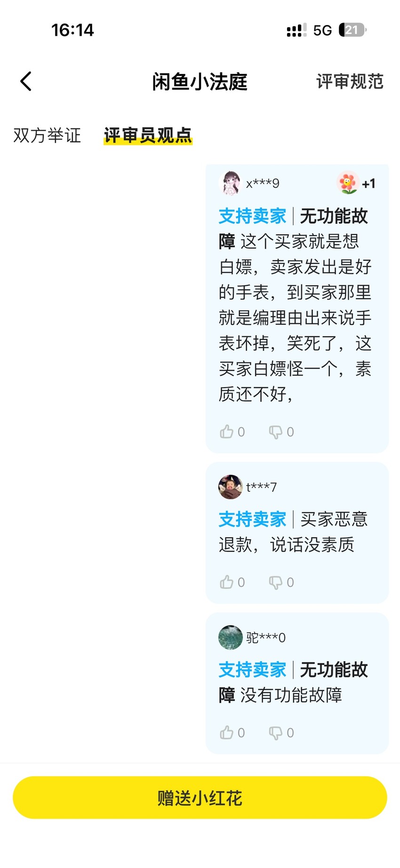The height and width of the screenshot is (868, 400).
Task: Tap 支持卖家 label in x***9's comment
Action: (253, 216)
